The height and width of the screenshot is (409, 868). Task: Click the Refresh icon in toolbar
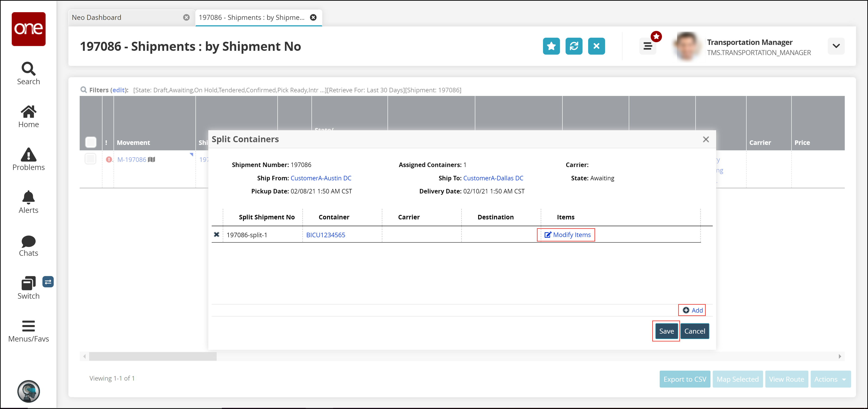575,46
